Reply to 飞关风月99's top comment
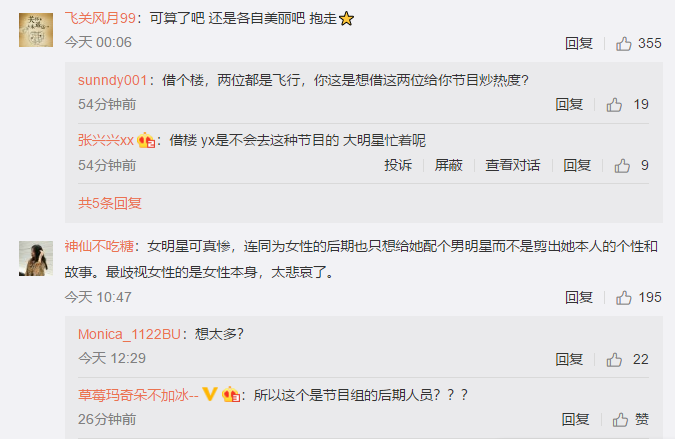Screen dimensions: 675x439 pyautogui.click(x=579, y=43)
